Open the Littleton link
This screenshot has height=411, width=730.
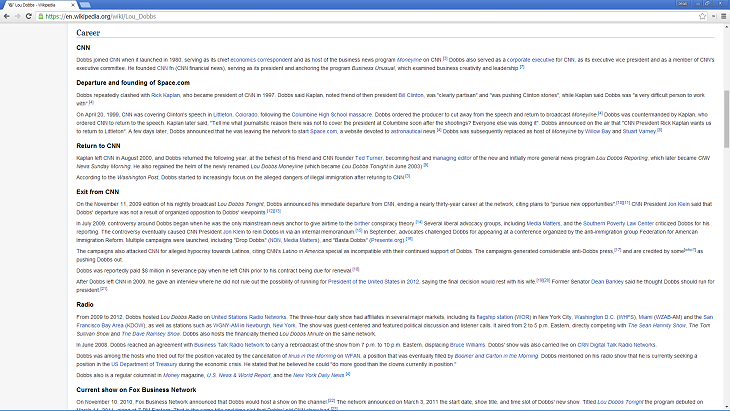click(x=223, y=115)
